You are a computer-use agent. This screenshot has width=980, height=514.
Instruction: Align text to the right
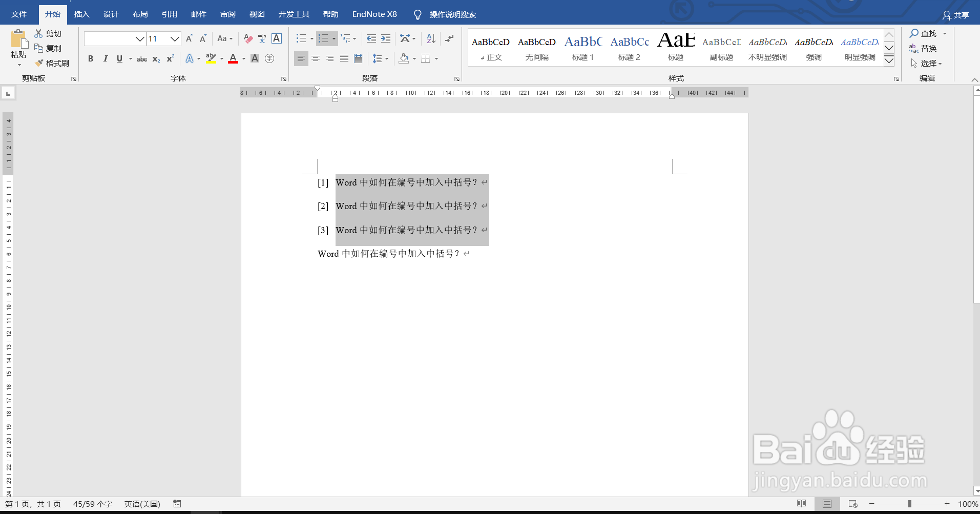point(330,58)
